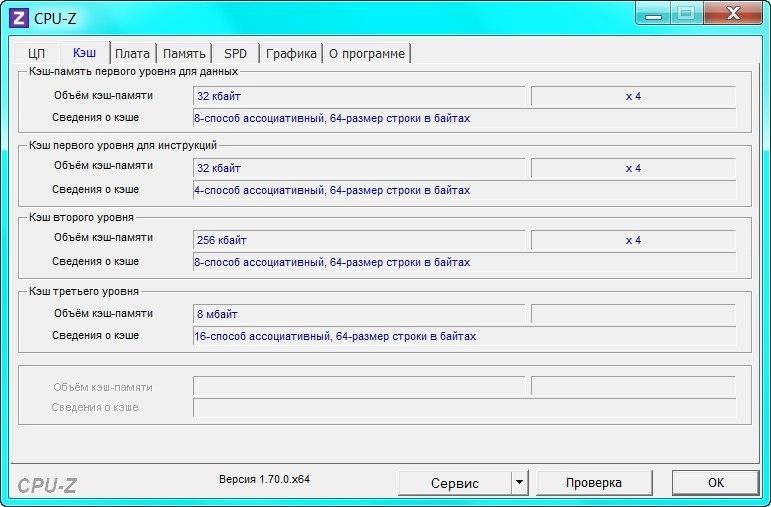The height and width of the screenshot is (507, 771).
Task: Click the Сервис button
Action: tap(455, 483)
